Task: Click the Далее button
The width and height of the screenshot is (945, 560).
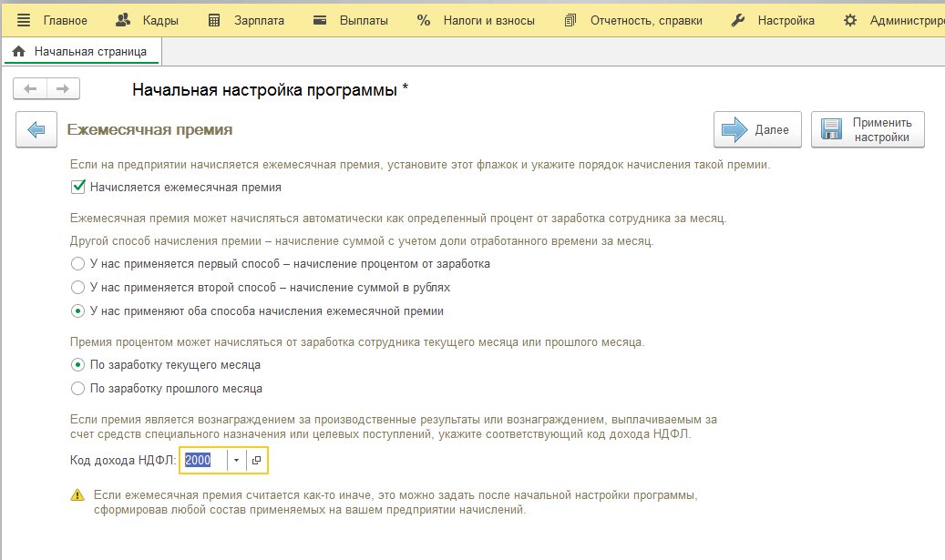Action: tap(757, 129)
